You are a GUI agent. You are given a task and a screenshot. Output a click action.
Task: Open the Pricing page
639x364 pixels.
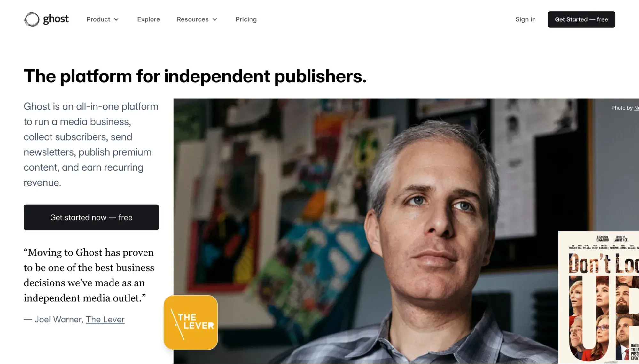click(246, 19)
